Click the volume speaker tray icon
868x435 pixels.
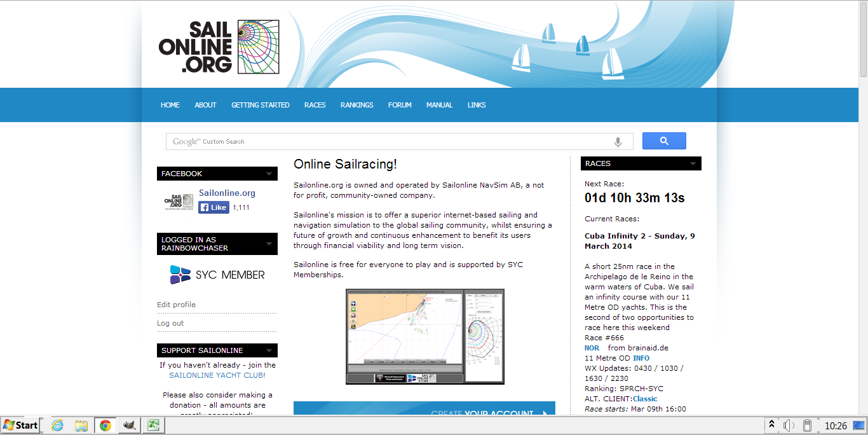789,425
